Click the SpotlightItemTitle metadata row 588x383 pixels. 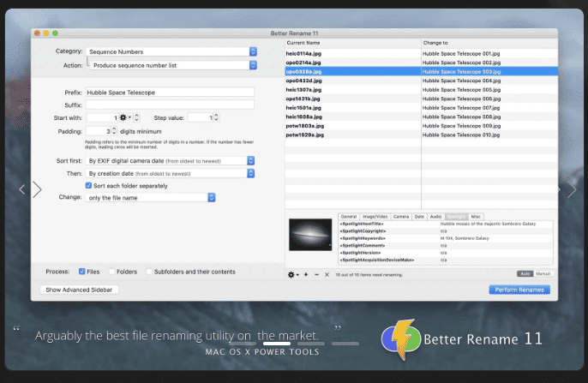[x=446, y=224]
